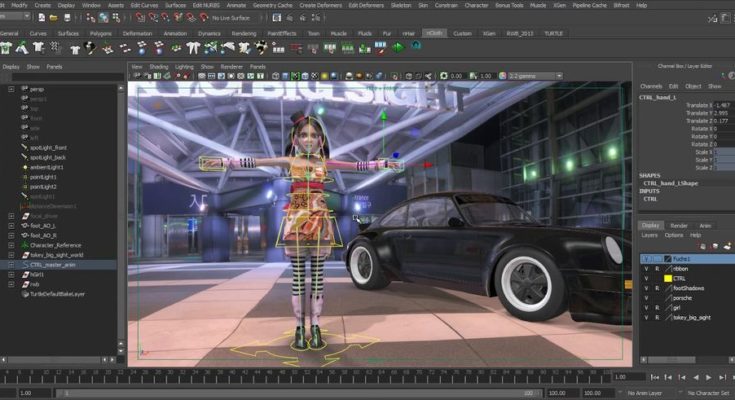Click the exposure icon beside the 0.00 value
The height and width of the screenshot is (400, 735).
[443, 75]
